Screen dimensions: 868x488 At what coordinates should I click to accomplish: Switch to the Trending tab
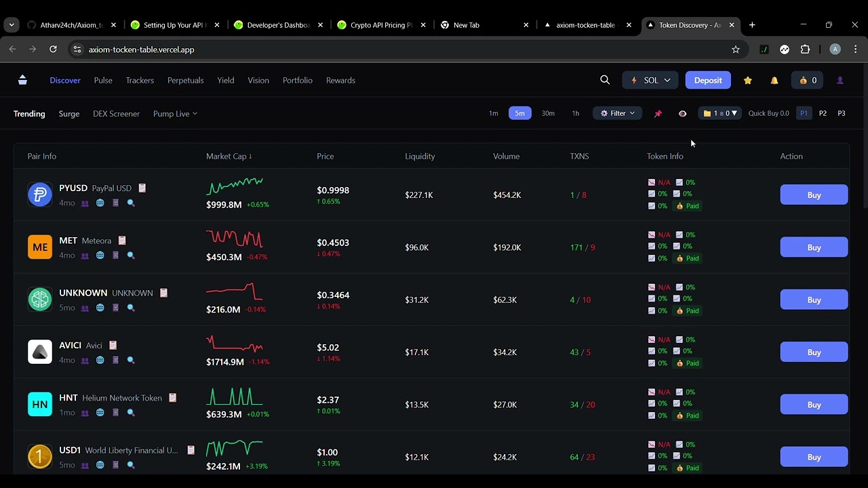coord(29,113)
